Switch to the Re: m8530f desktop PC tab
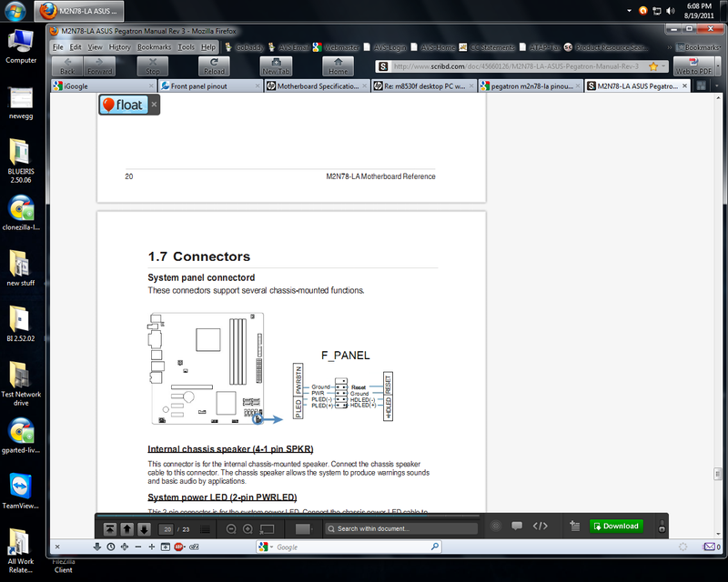The image size is (728, 582). coord(423,85)
